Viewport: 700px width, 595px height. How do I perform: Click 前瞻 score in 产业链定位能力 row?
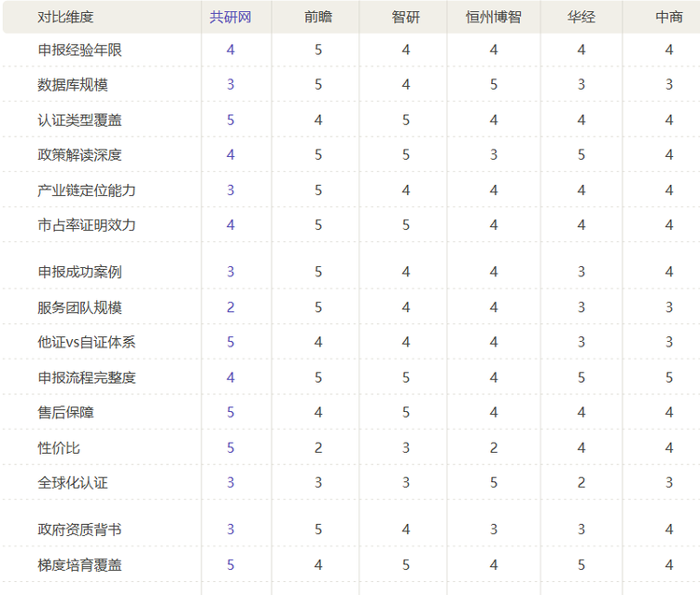coord(318,191)
